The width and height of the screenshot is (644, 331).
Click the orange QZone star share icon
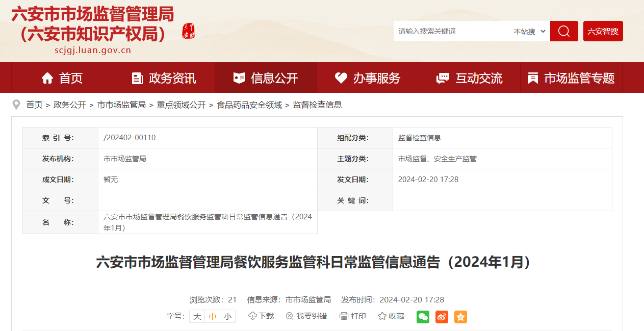click(460, 317)
